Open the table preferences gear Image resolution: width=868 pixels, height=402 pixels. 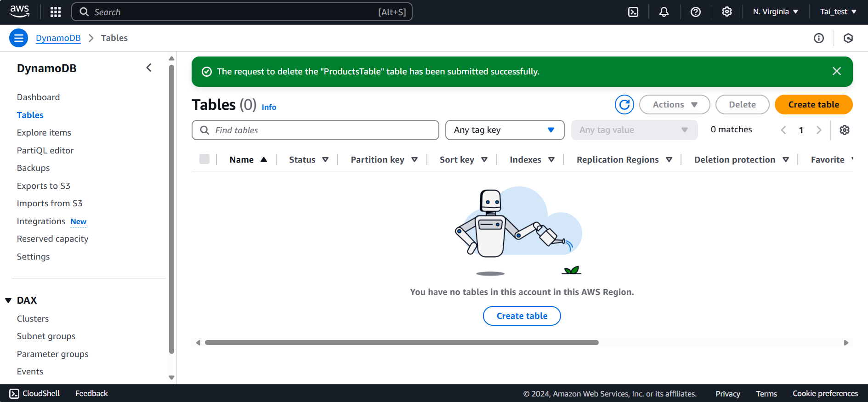845,130
